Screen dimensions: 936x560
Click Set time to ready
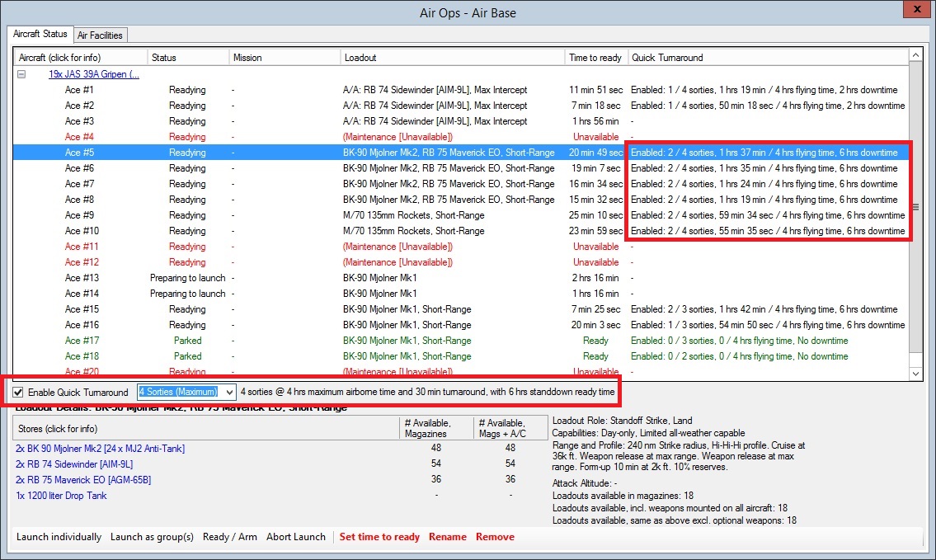(x=379, y=537)
